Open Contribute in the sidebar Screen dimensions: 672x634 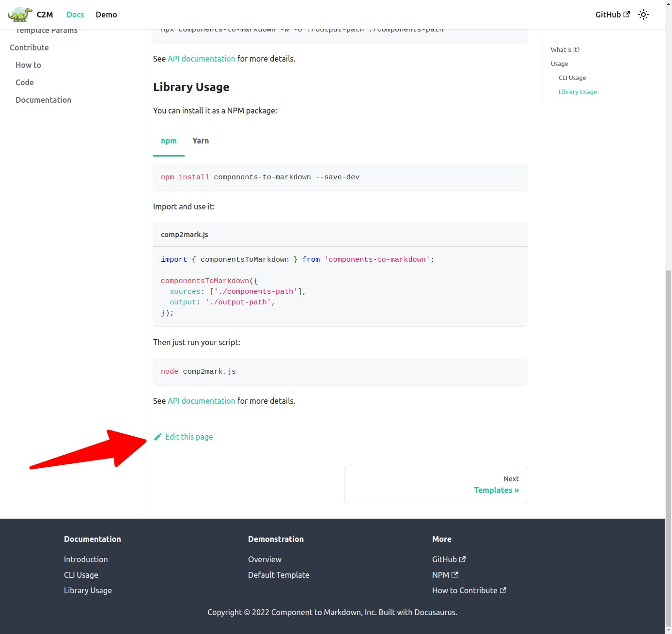[29, 48]
